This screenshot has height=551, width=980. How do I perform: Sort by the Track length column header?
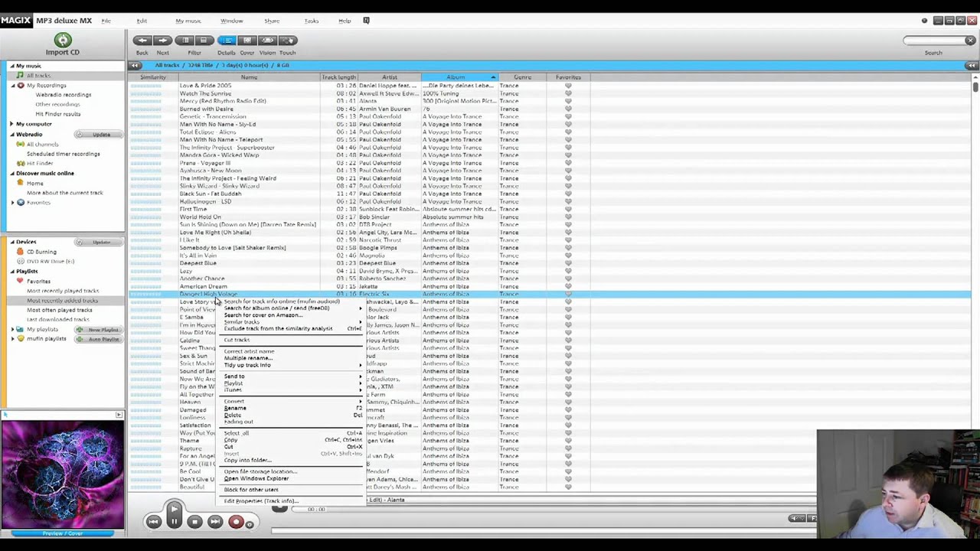[x=339, y=77]
